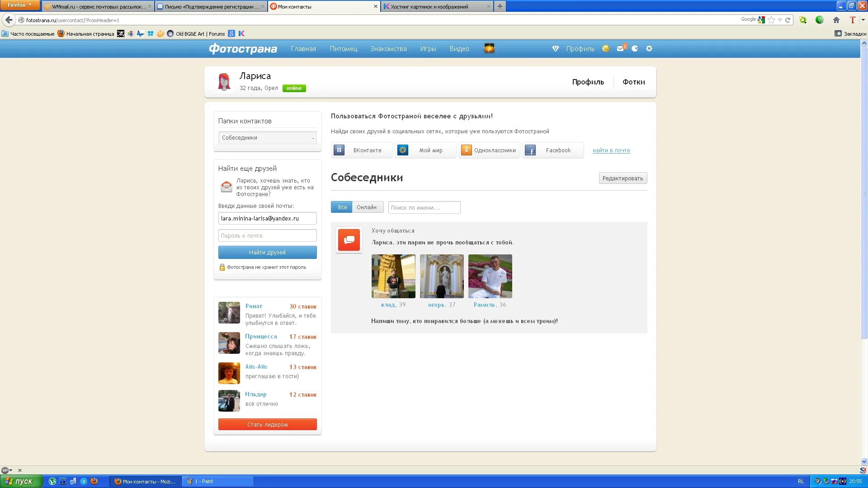This screenshot has width=868, height=488.
Task: Filter contacts by Онлайн
Action: (367, 207)
